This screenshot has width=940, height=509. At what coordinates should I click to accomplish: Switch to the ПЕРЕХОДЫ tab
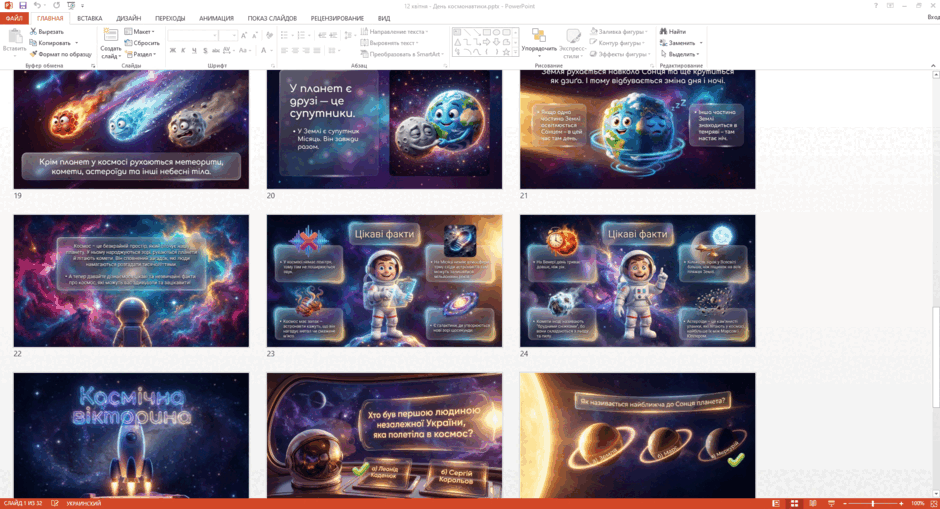(170, 19)
